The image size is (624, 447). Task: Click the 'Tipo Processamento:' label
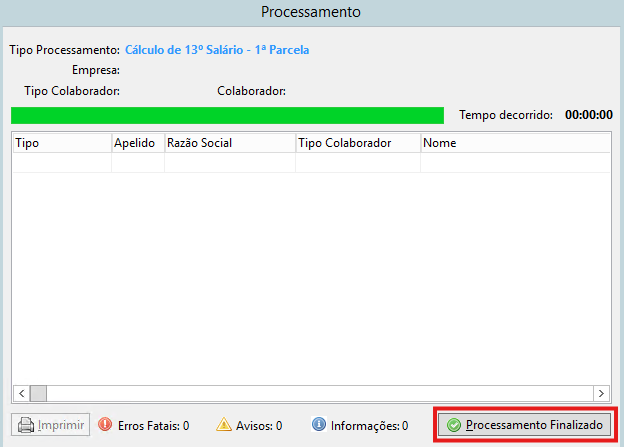tap(64, 50)
